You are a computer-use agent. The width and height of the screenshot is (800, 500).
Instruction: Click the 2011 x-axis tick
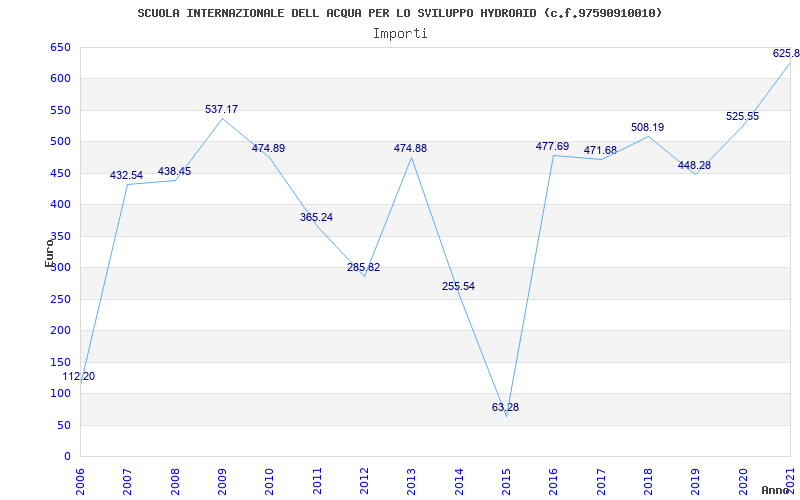(x=317, y=481)
